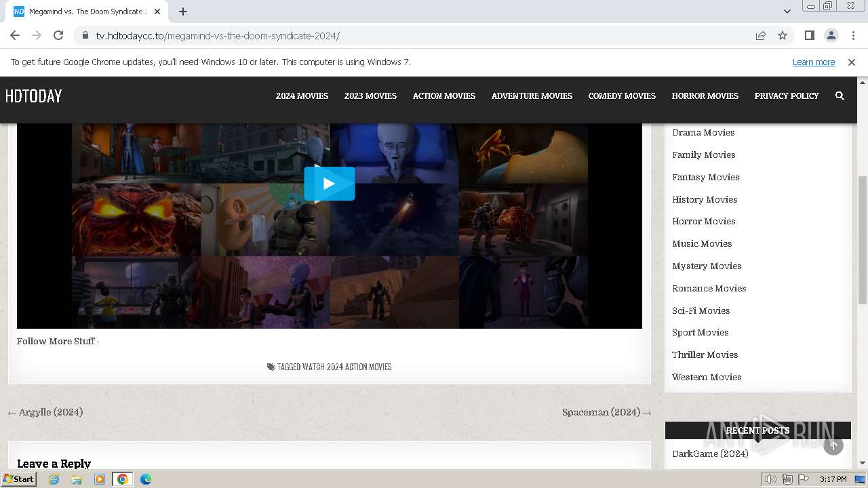This screenshot has height=488, width=868.
Task: Open Windows Media Player from taskbar
Action: [x=100, y=479]
